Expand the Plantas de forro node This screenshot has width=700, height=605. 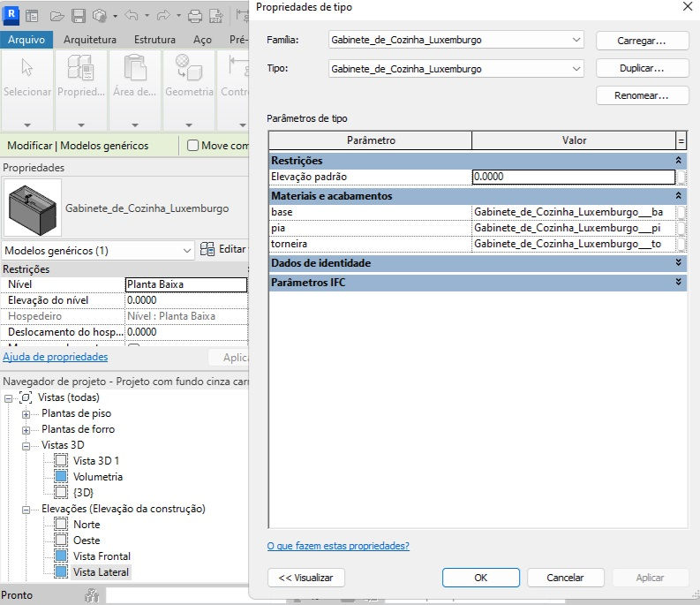[x=26, y=430]
